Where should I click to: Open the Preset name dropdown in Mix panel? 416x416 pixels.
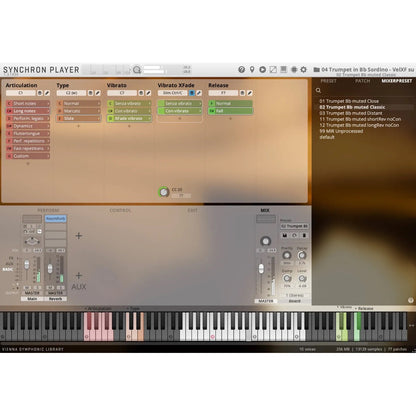coord(294,226)
